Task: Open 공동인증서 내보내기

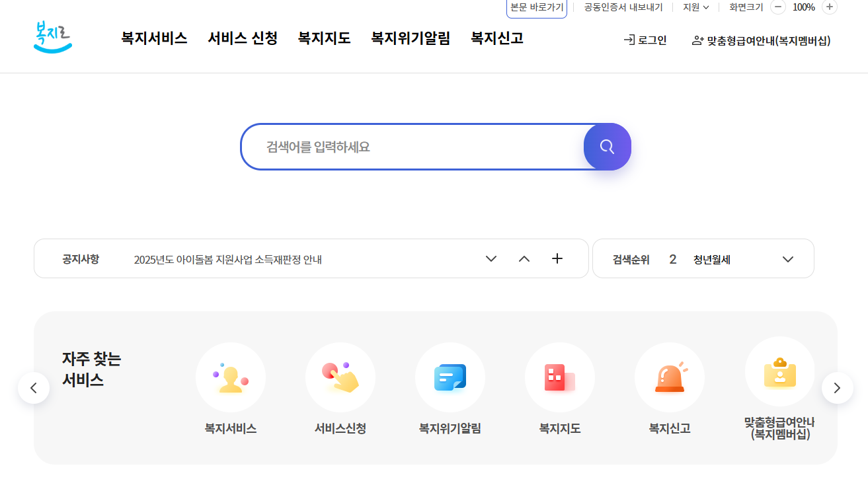Action: pyautogui.click(x=622, y=7)
